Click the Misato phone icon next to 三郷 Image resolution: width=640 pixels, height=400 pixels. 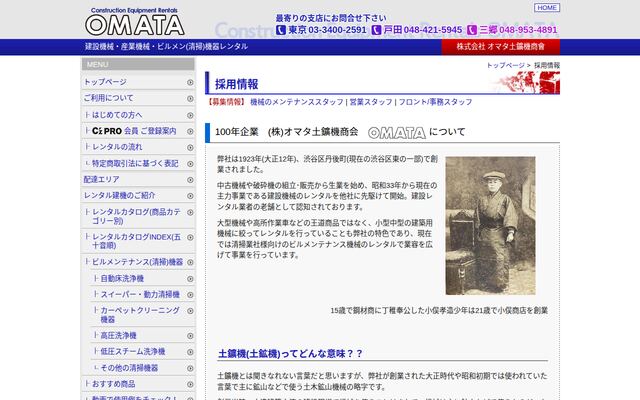(x=472, y=30)
